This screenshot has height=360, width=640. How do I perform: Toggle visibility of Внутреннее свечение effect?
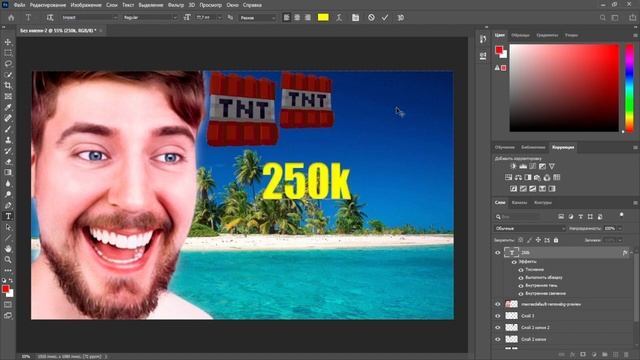tap(521, 293)
